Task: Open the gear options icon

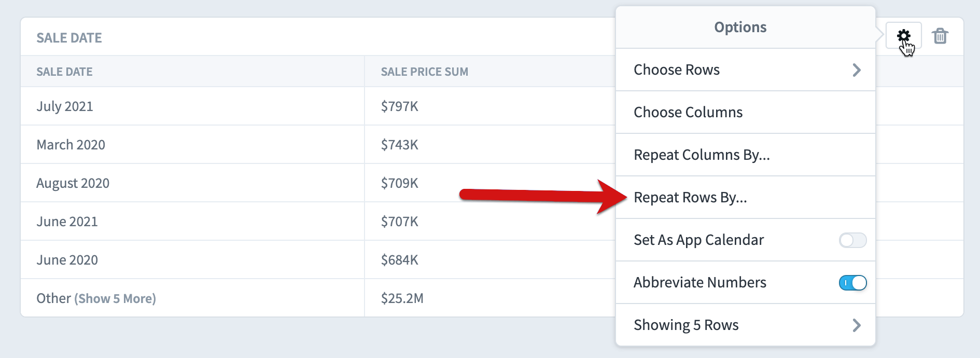Action: tap(903, 36)
